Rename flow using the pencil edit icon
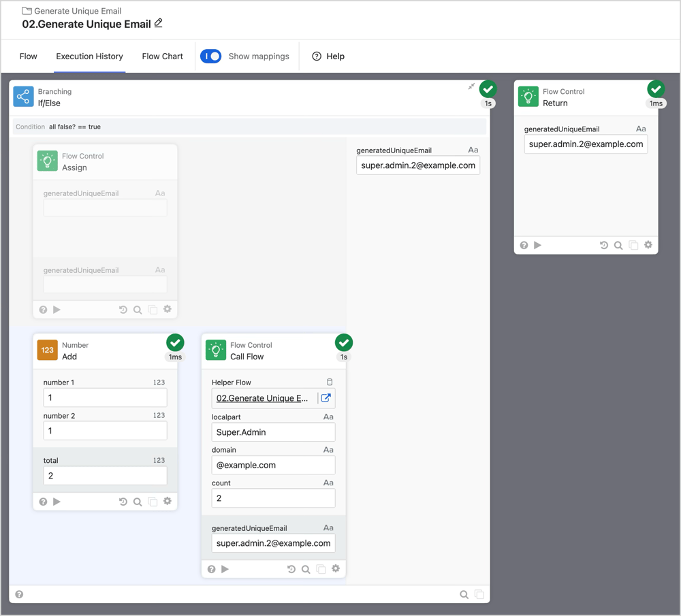 click(158, 24)
